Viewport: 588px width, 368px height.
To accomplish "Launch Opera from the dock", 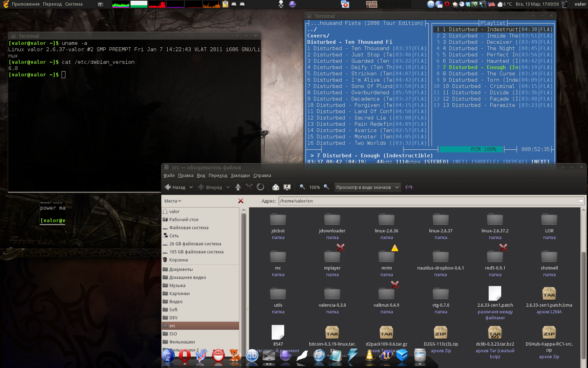I will [x=184, y=356].
